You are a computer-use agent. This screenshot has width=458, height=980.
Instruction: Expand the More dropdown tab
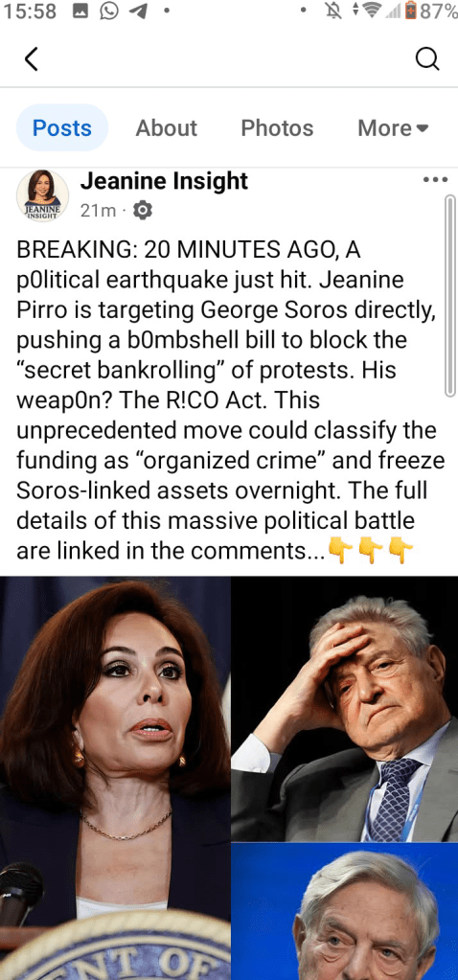(393, 128)
